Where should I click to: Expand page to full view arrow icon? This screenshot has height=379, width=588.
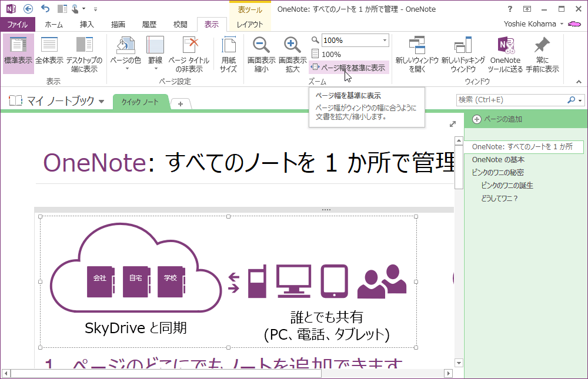[x=453, y=124]
